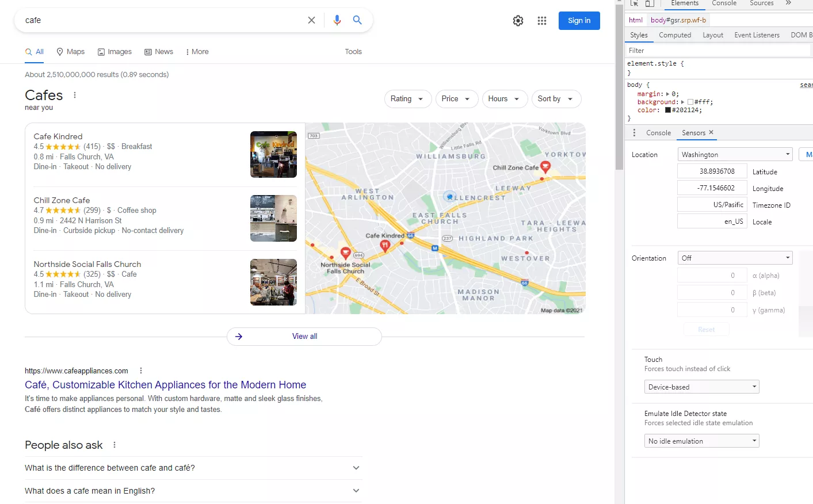The width and height of the screenshot is (813, 504).
Task: Switch to Console tab in the drawer
Action: pos(658,133)
